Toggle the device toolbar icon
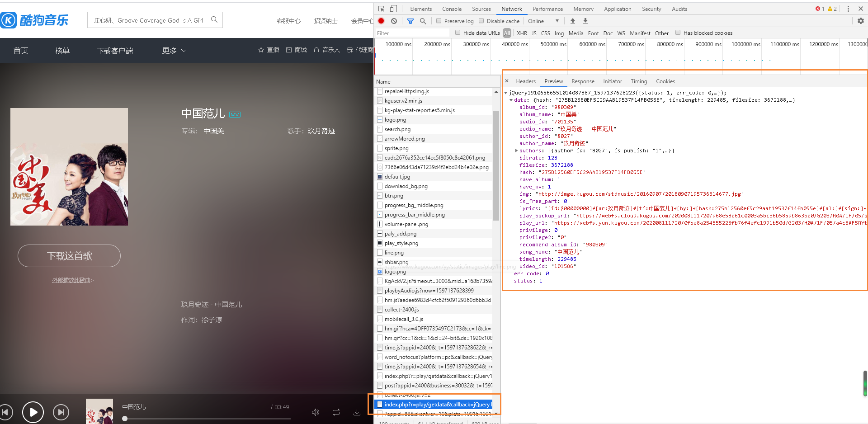 [x=393, y=9]
